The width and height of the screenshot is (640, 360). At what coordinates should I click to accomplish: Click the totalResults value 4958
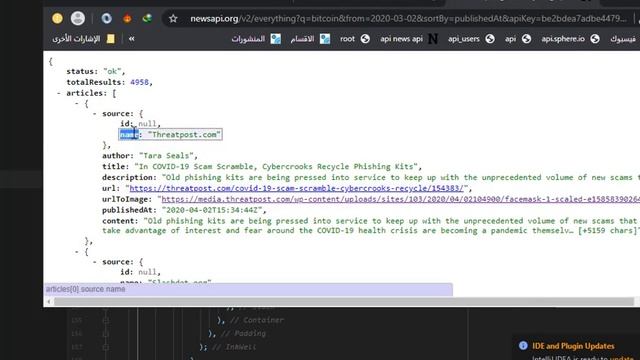point(139,82)
